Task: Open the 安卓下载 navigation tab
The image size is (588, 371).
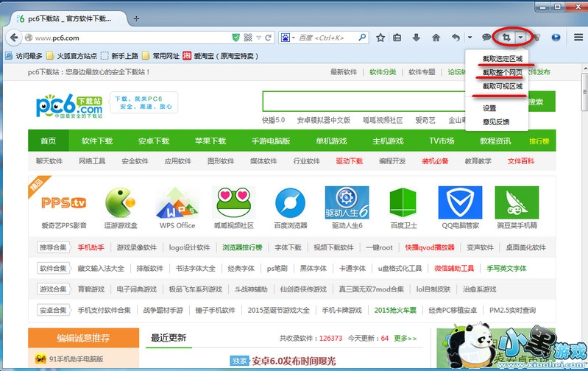Action: pyautogui.click(x=154, y=141)
